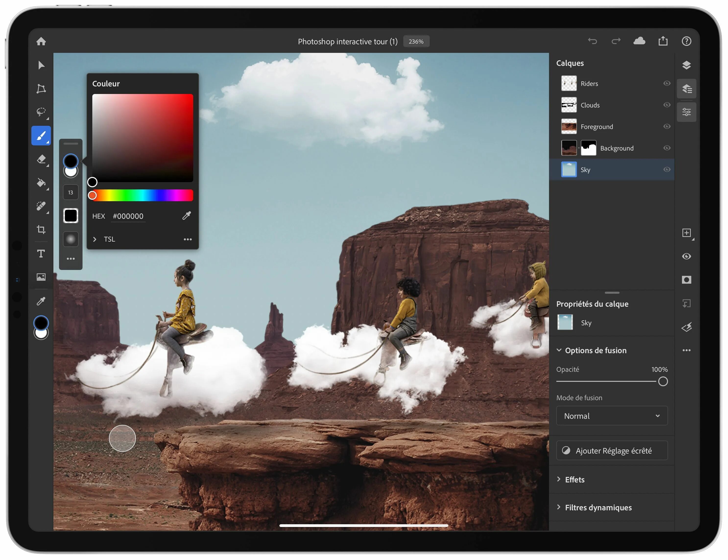Screen dimensions: 728x560
Task: Click Ajouter Réglage écrêté button
Action: pos(612,450)
